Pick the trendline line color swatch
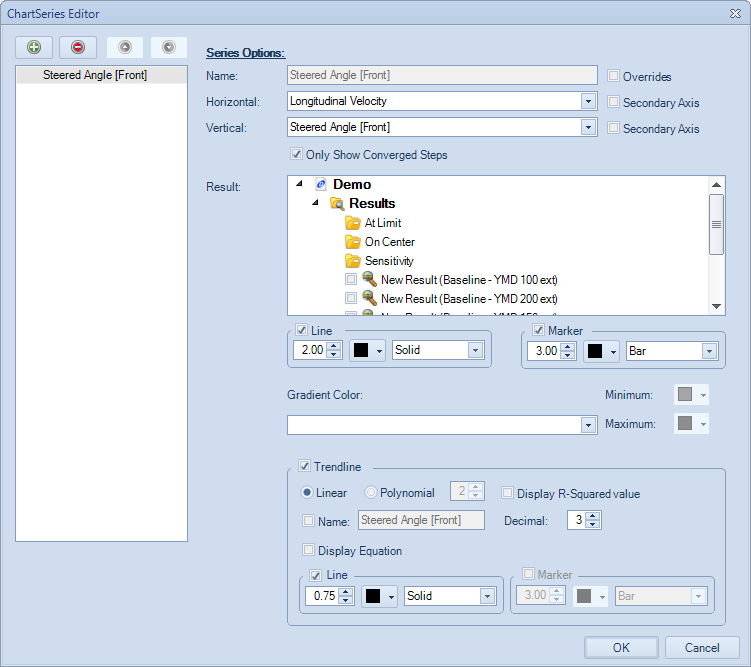The width and height of the screenshot is (751, 667). (x=379, y=597)
